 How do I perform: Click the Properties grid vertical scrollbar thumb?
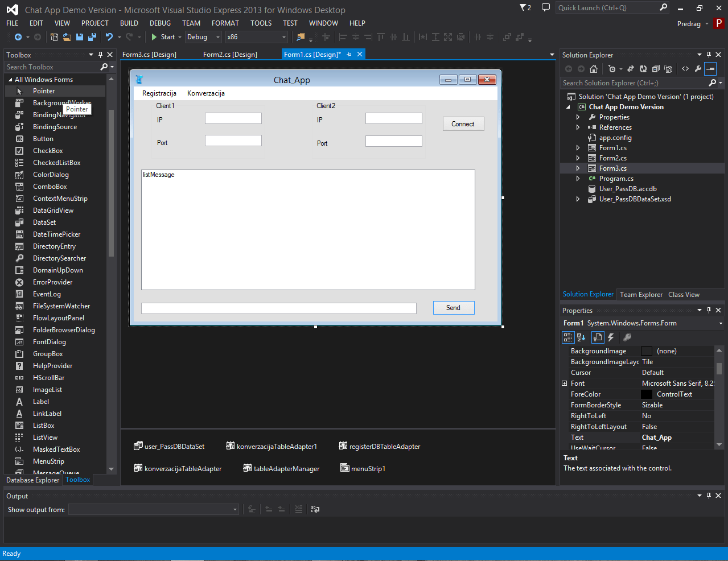pyautogui.click(x=719, y=369)
